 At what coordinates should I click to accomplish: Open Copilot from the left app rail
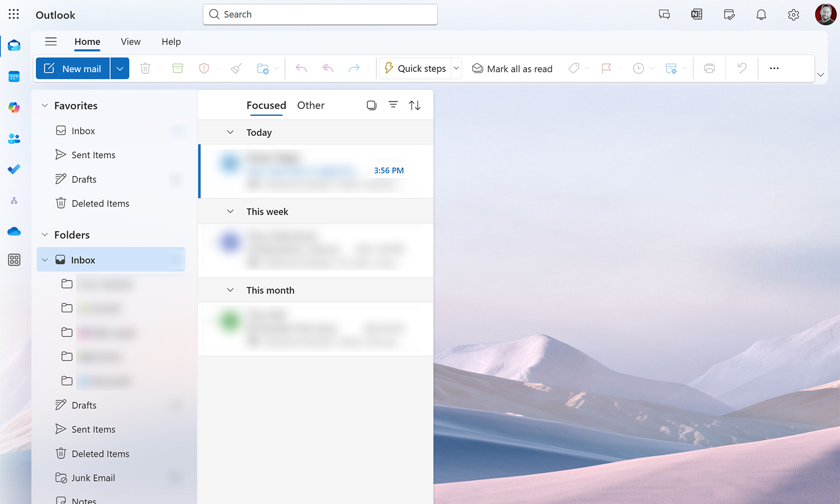click(14, 107)
